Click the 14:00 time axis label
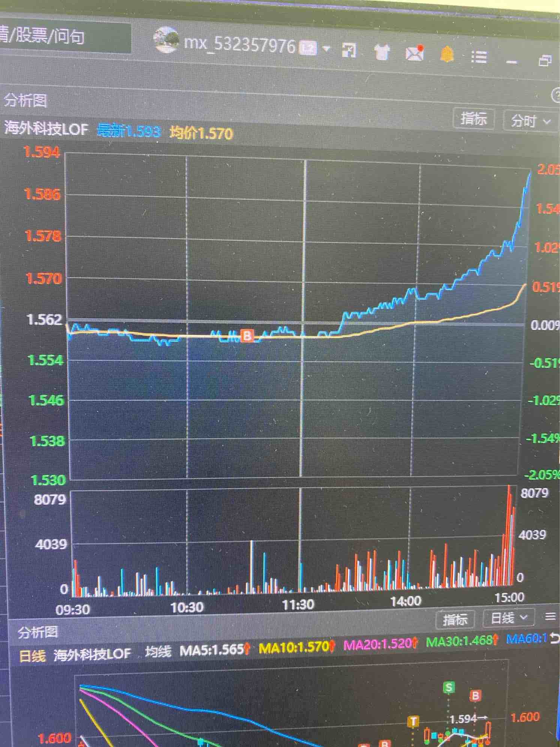 pos(406,601)
